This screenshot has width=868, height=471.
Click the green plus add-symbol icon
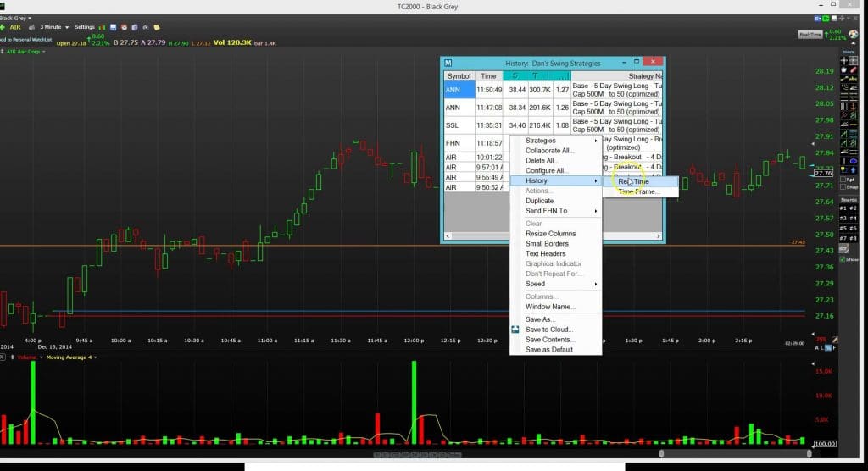(3, 27)
